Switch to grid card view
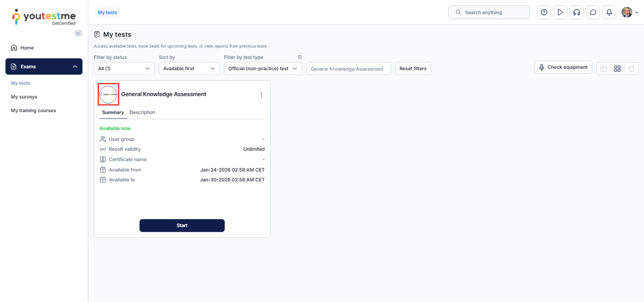The height and width of the screenshot is (302, 644). (x=617, y=68)
